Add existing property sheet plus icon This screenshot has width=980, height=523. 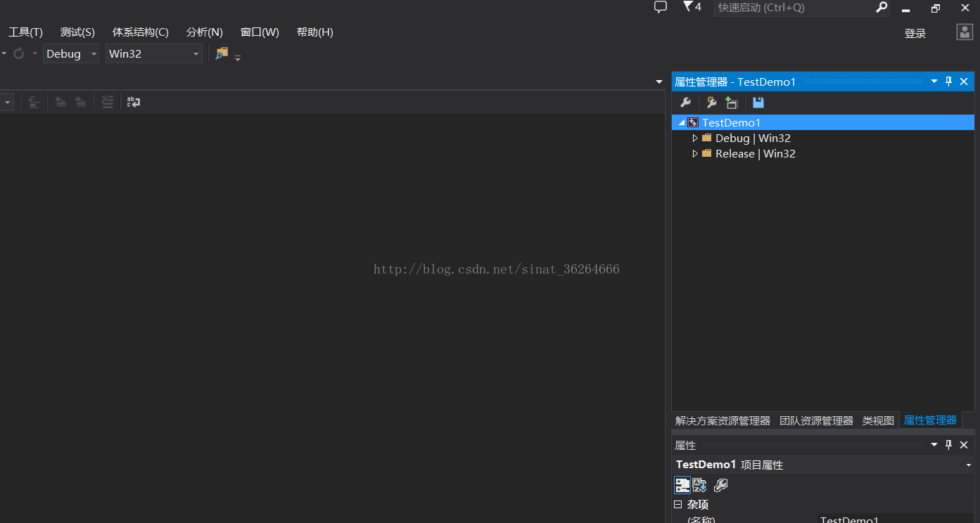732,103
